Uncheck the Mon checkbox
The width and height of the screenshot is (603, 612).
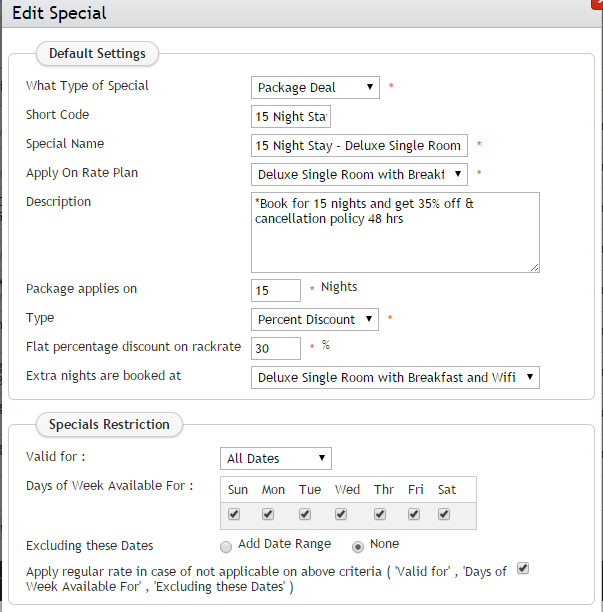coord(268,514)
